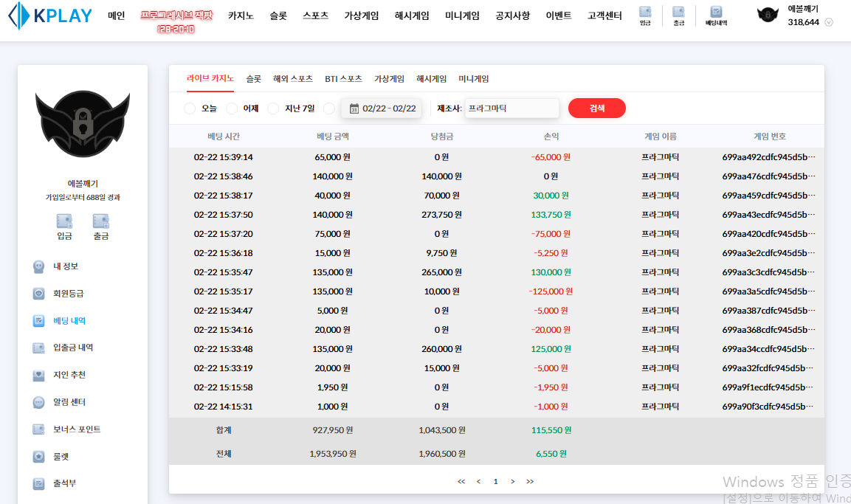Open 베팅내역 icon in the top header
Screen dimensions: 851x504
(x=716, y=15)
